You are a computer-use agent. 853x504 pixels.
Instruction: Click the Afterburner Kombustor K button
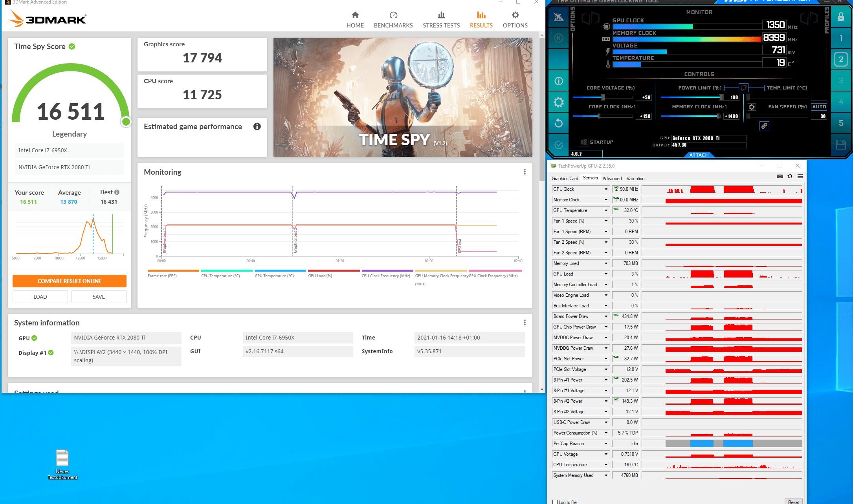coord(558,38)
